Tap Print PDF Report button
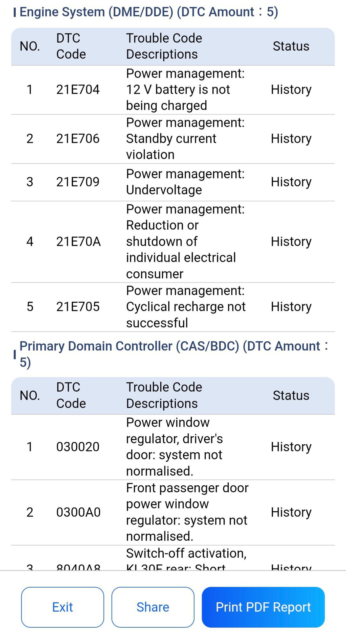Viewport: 346px width, 644px height. pos(263,607)
